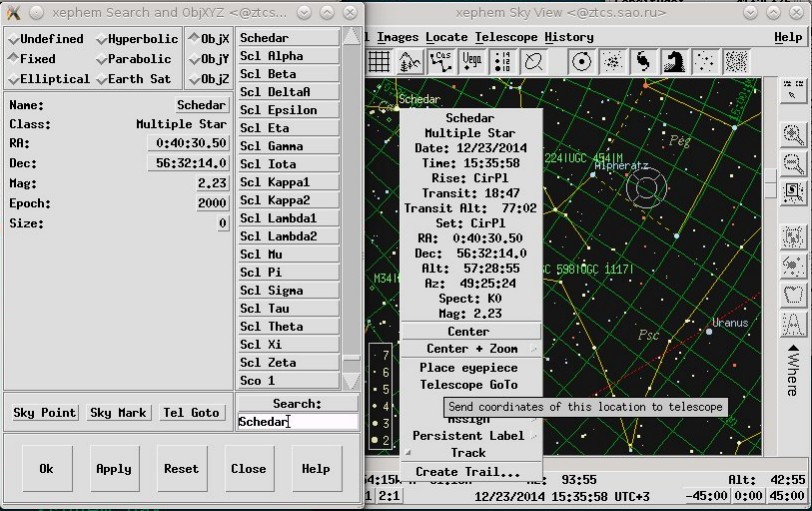Click the zoom-out magnifier icon in sidebar
Image resolution: width=812 pixels, height=511 pixels.
793,165
